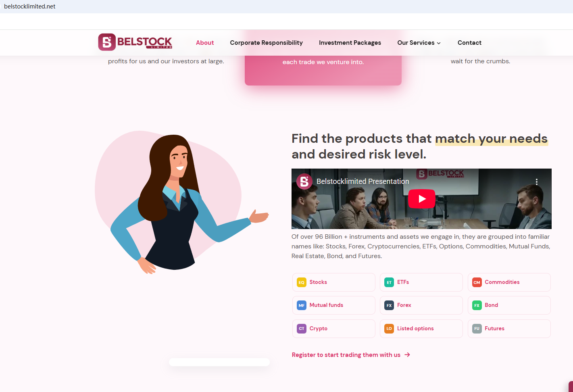
Task: Click the CM Commodities icon
Action: coord(477,282)
